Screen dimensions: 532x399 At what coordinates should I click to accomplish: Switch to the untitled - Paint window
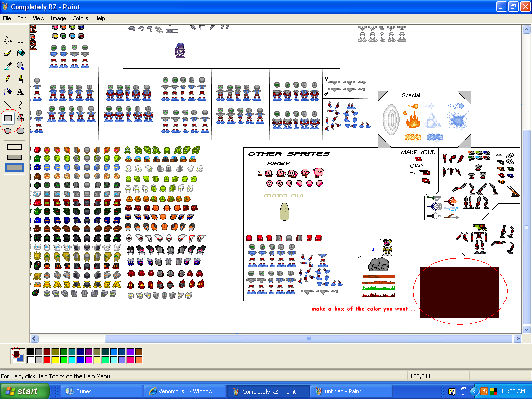(x=351, y=391)
